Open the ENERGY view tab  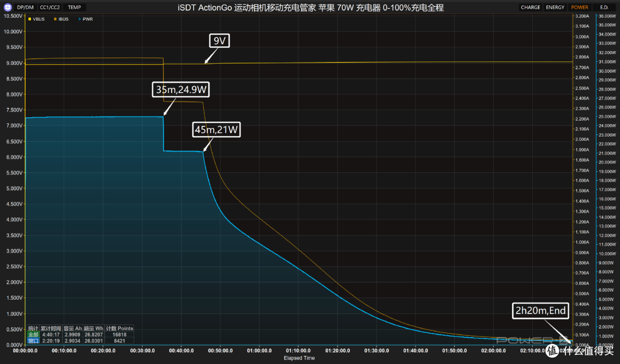tap(555, 7)
